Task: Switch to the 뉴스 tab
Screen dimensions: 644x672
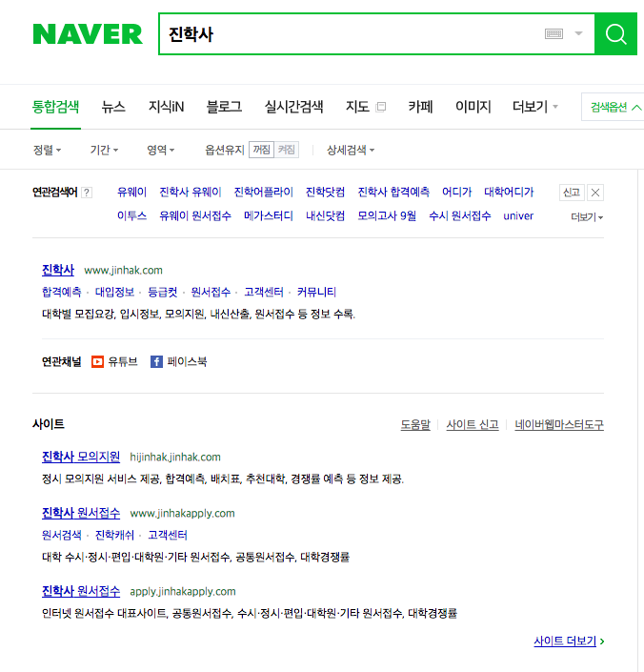Action: 113,107
